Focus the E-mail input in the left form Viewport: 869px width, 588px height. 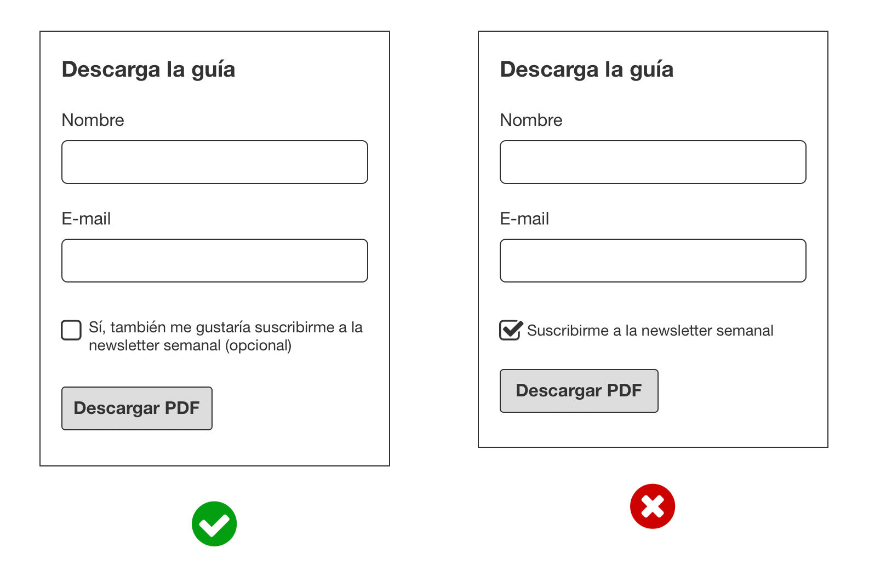pyautogui.click(x=215, y=261)
